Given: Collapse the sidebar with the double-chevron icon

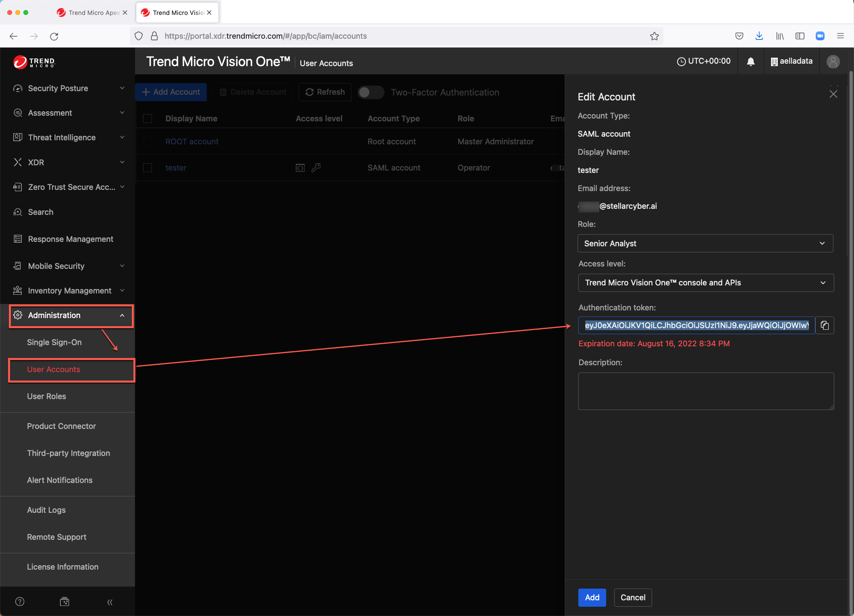Looking at the screenshot, I should coord(110,602).
